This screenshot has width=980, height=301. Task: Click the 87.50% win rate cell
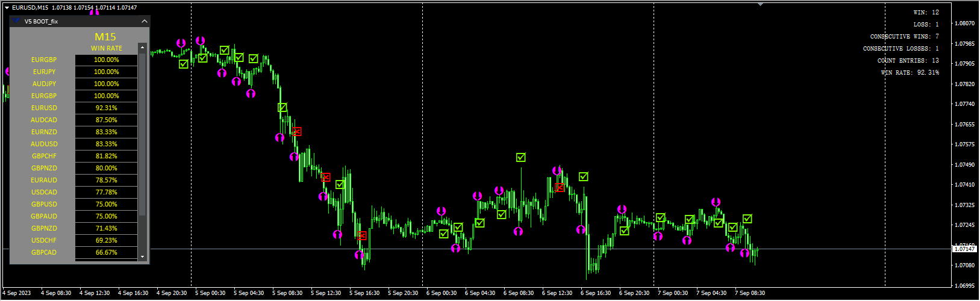106,120
